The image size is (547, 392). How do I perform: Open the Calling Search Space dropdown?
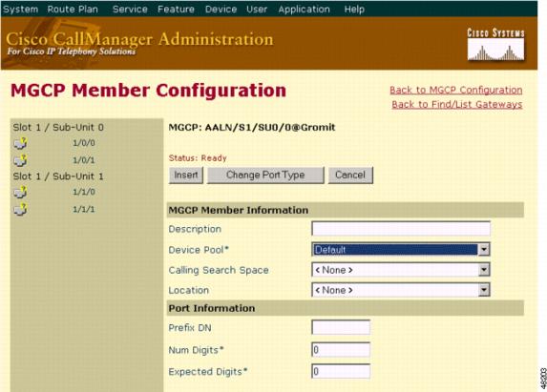pos(401,270)
